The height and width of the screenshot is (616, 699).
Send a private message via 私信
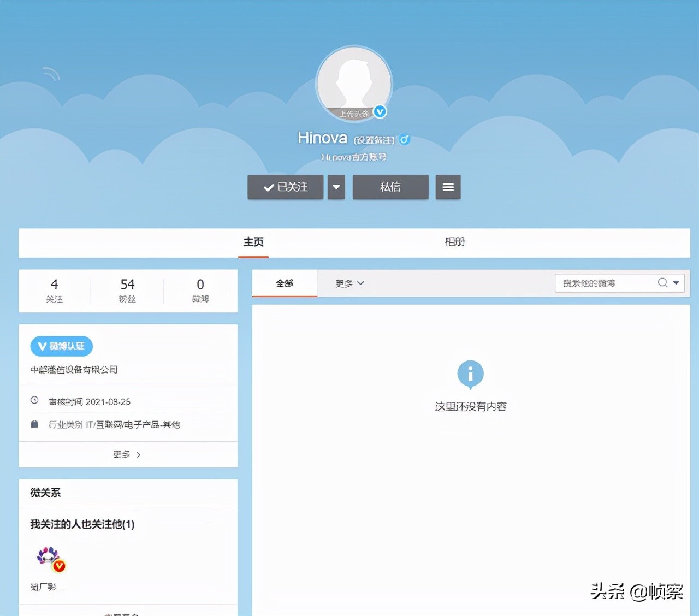(x=390, y=187)
